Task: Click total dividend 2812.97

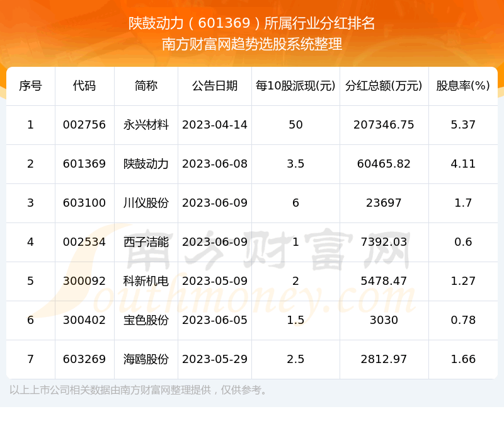Action: click(384, 359)
